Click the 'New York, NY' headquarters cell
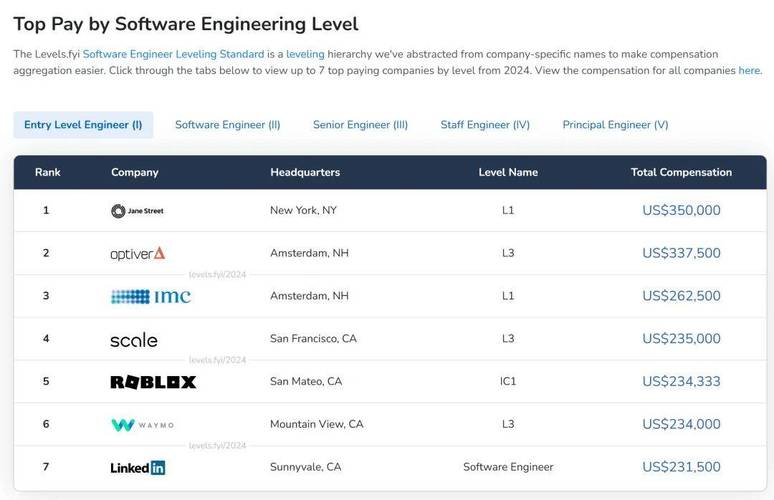 pyautogui.click(x=303, y=210)
